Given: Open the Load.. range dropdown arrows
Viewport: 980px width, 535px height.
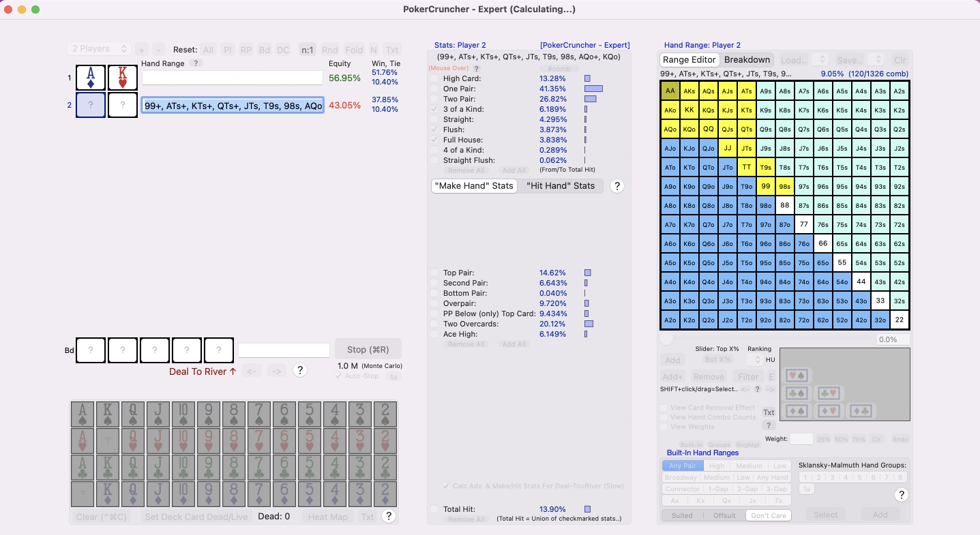Looking at the screenshot, I should [x=821, y=60].
